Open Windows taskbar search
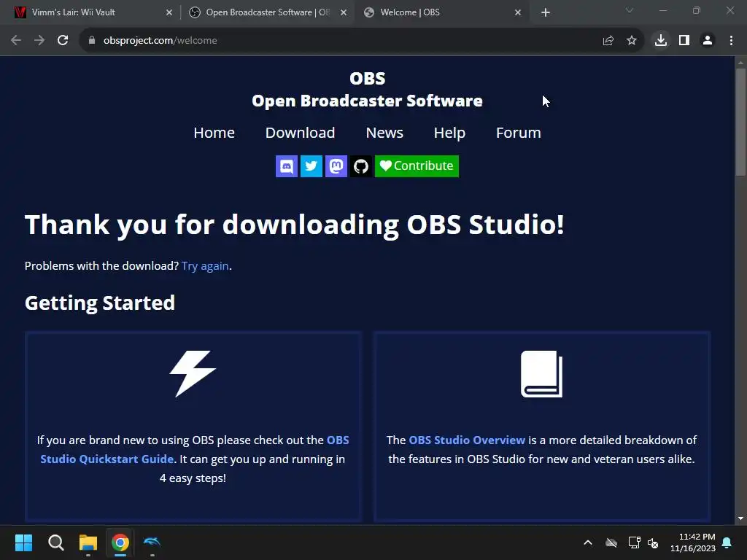The image size is (747, 560). (55, 542)
